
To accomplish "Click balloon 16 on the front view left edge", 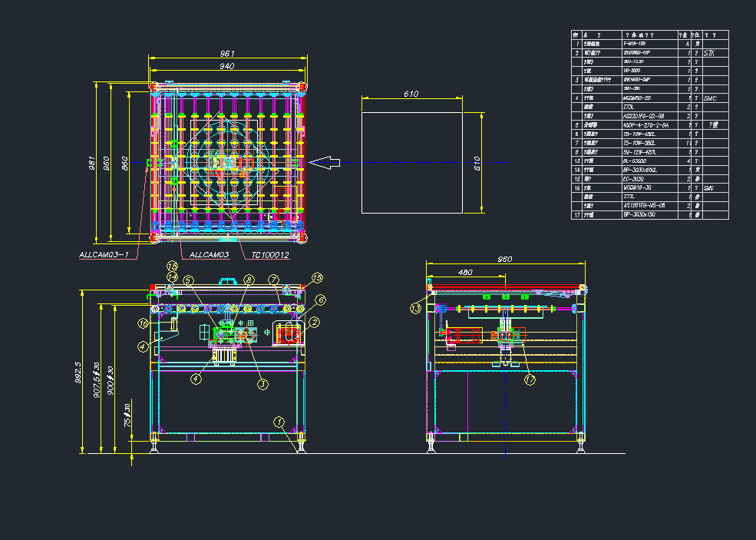I will click(143, 323).
